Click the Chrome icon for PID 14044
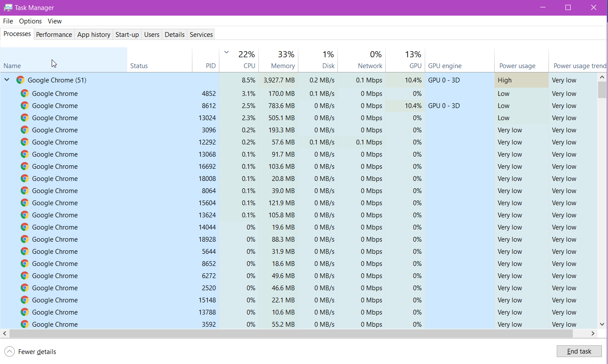This screenshot has width=608, height=364. click(x=25, y=227)
